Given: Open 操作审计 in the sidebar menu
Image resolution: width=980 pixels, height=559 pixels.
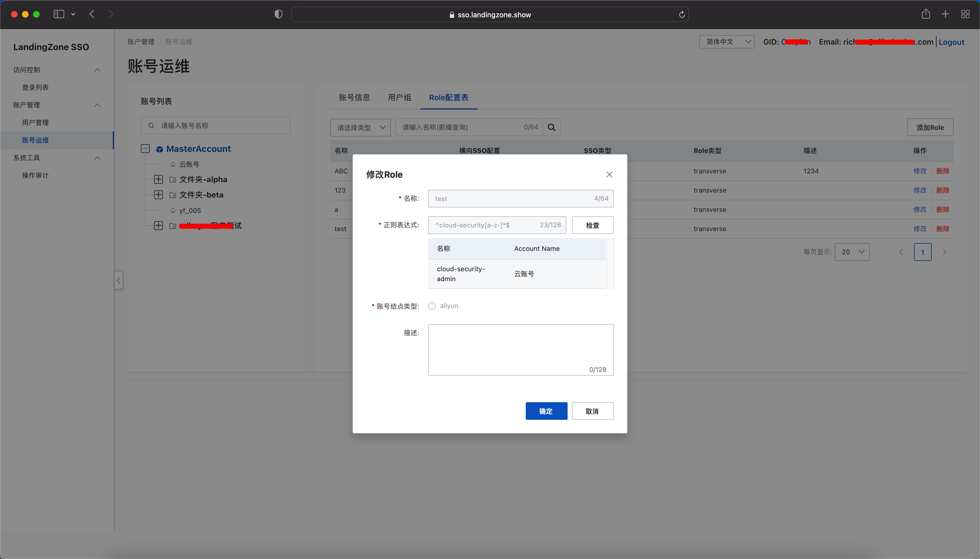Looking at the screenshot, I should 35,176.
